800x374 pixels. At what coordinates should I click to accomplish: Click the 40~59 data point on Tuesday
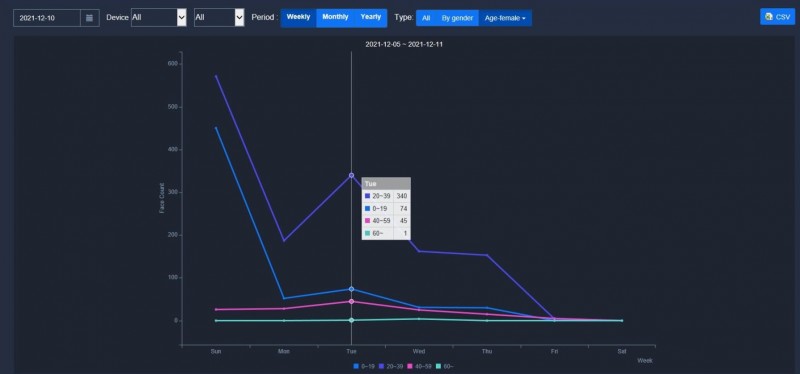point(352,301)
